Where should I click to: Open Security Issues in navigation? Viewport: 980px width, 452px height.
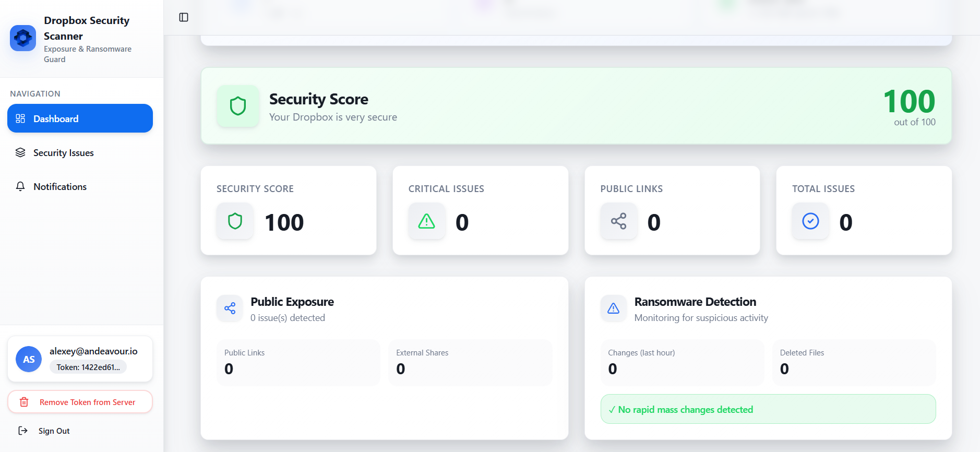(80, 152)
